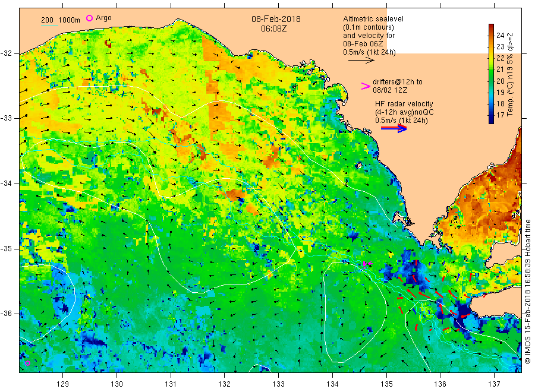Image resolution: width=535 pixels, height=392 pixels.
Task: Click the longitude label 129
Action: tap(63, 384)
